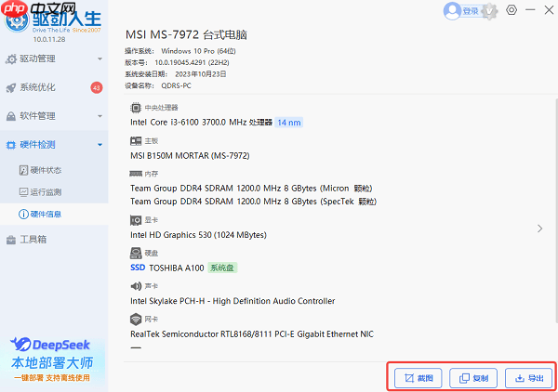Click the user avatar icon
This screenshot has height=392, width=558.
click(x=452, y=11)
